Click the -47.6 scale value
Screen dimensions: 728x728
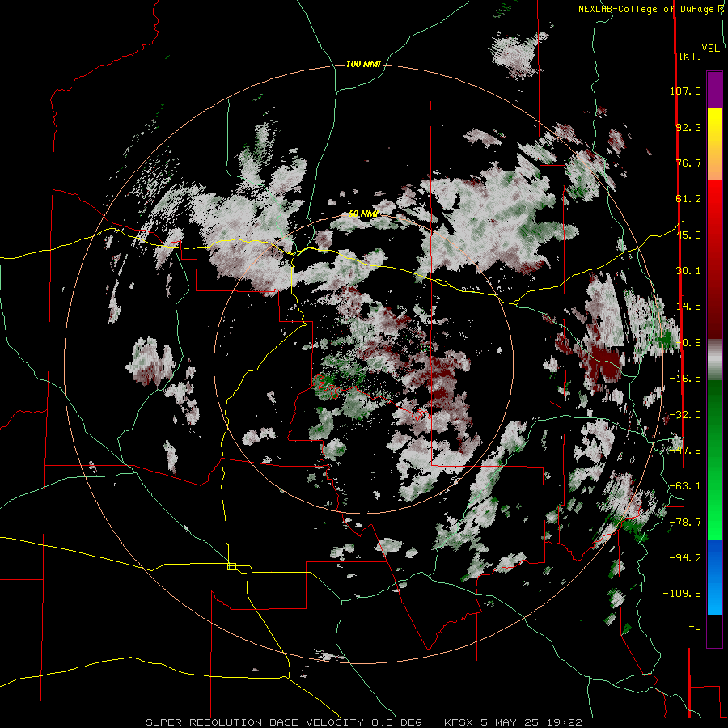point(685,451)
